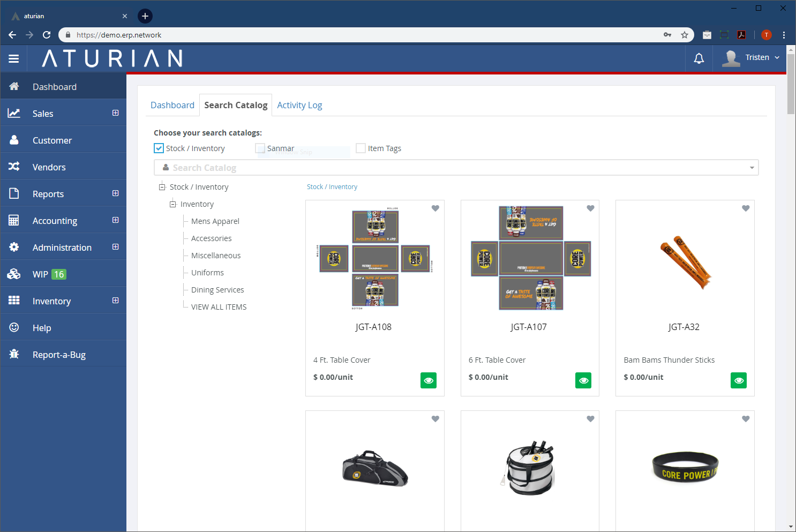Open the Dashboard tab

tap(172, 105)
